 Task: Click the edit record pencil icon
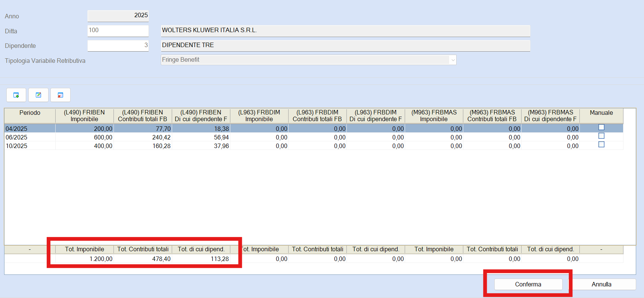38,95
